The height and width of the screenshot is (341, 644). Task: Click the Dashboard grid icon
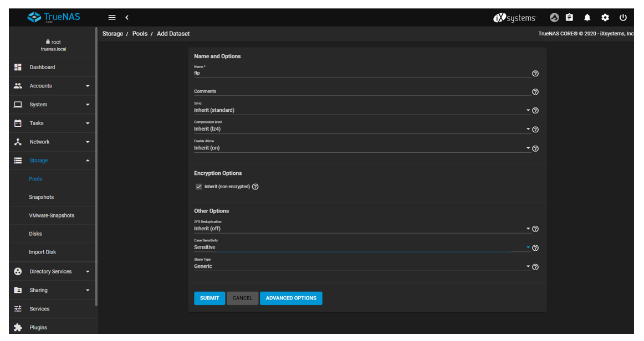(x=18, y=67)
